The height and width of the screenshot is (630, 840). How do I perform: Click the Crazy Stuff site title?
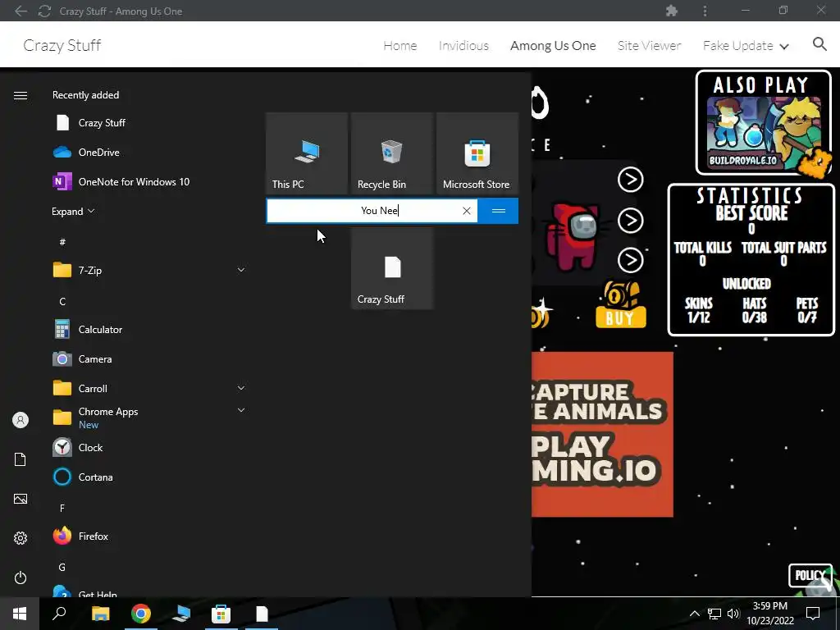tap(62, 45)
